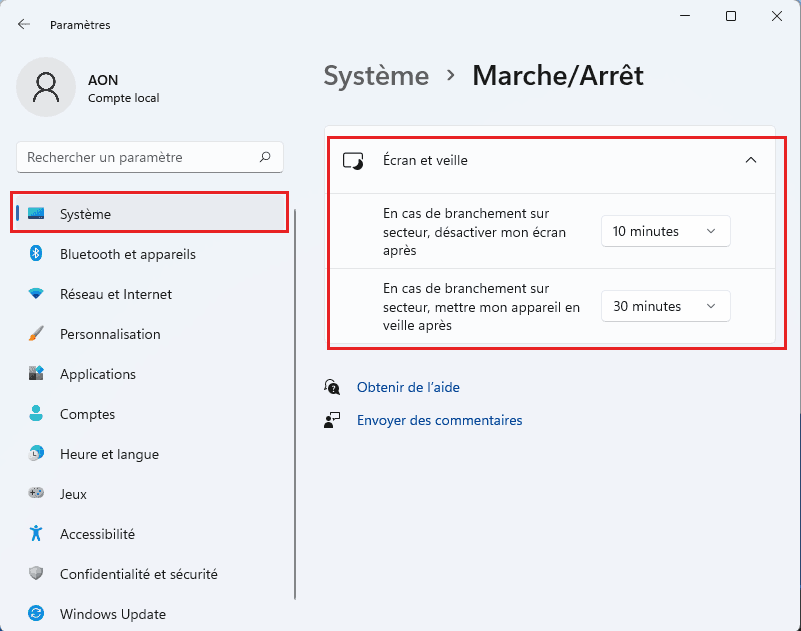This screenshot has width=801, height=631.
Task: Open the sleep 30 minutes dropdown
Action: click(x=665, y=306)
